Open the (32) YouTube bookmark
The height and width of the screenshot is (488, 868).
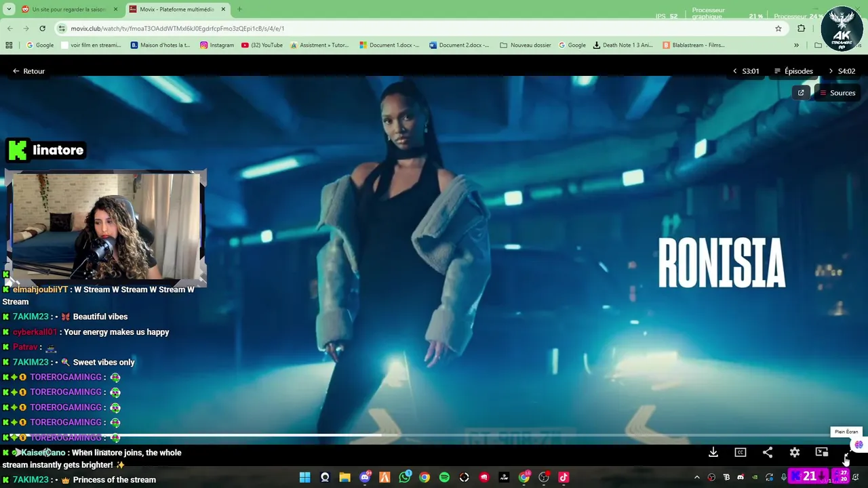[x=262, y=45]
